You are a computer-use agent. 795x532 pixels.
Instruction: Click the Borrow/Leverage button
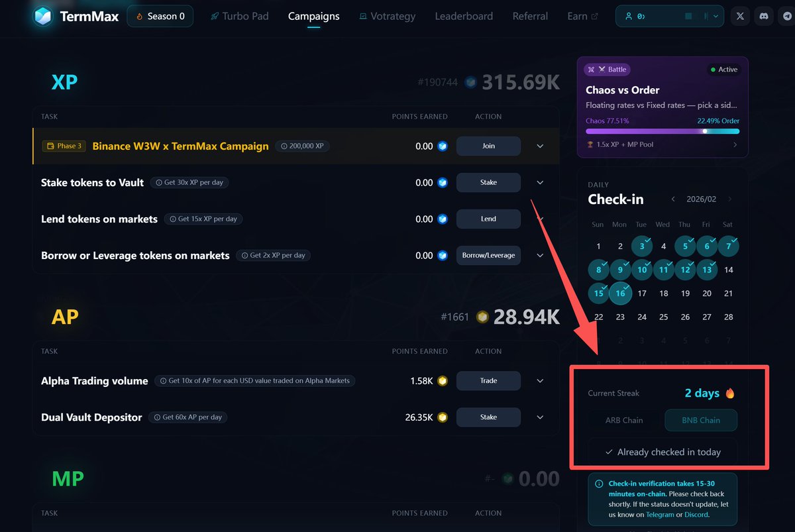[x=488, y=256]
